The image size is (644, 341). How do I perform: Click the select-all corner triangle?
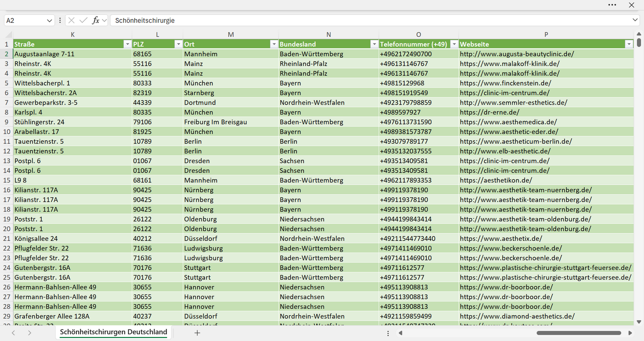tap(8, 34)
